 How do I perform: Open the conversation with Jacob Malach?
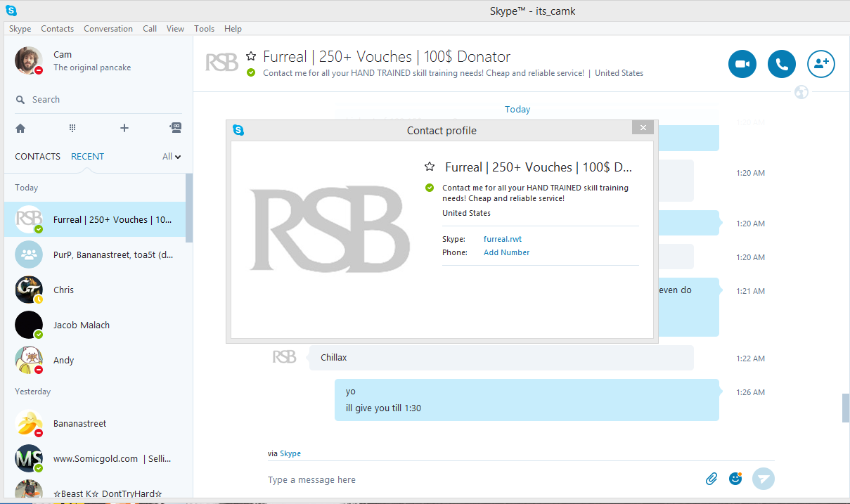(x=95, y=325)
